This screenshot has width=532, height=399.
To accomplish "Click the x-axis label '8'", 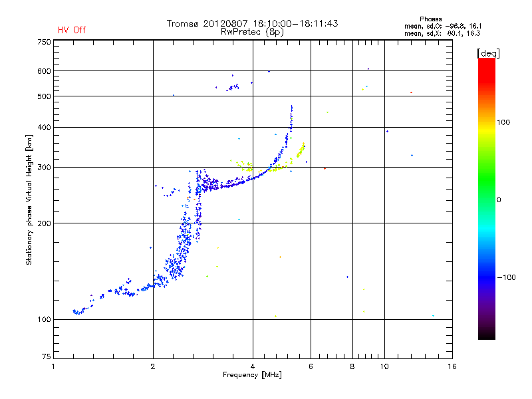I will pyautogui.click(x=352, y=366).
